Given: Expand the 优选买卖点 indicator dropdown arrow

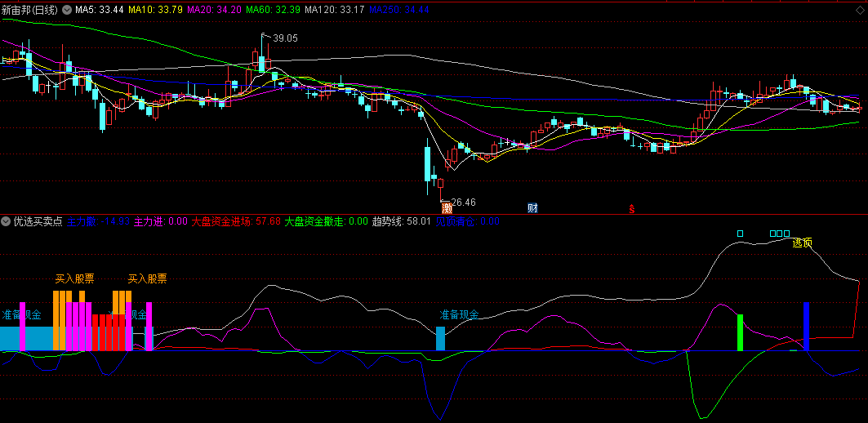Looking at the screenshot, I should 7,221.
